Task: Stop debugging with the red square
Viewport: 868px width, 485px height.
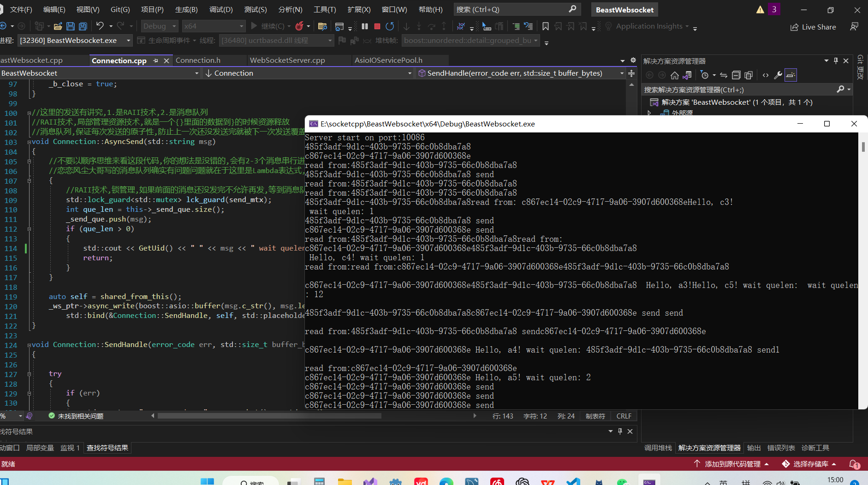Action: [377, 26]
